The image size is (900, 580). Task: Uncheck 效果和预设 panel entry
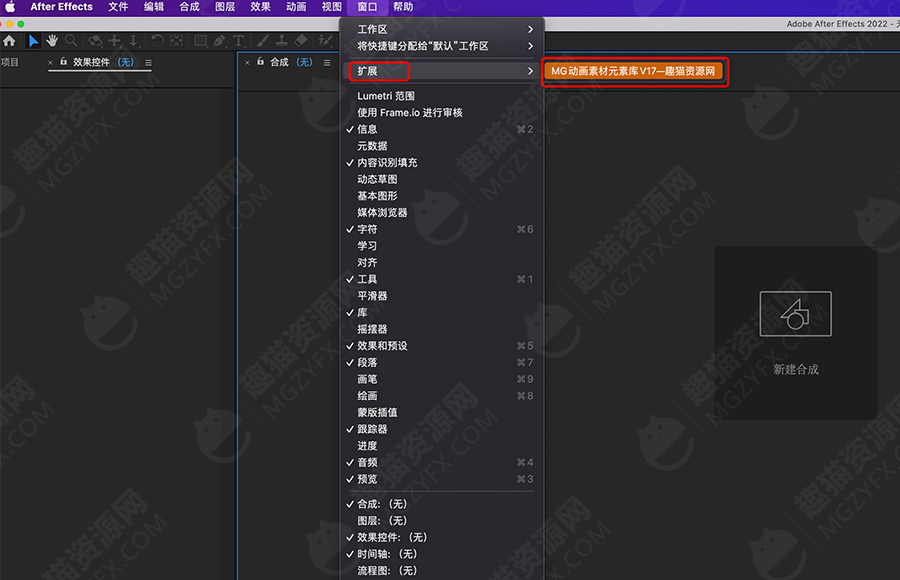(441, 346)
